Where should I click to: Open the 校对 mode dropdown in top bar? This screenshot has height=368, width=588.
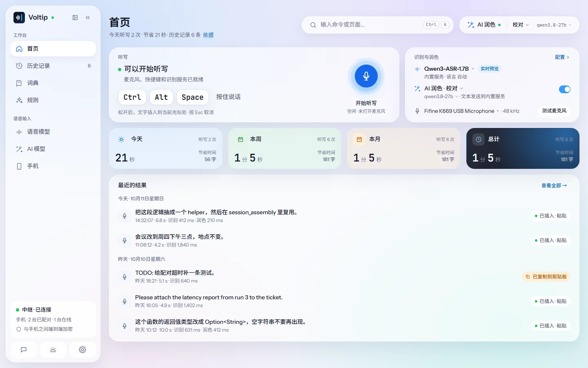[x=521, y=25]
